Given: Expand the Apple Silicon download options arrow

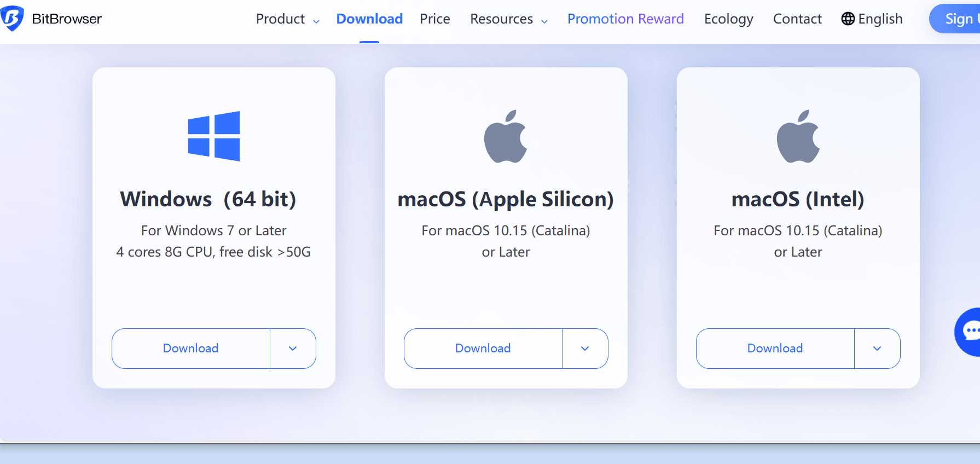Looking at the screenshot, I should point(585,349).
